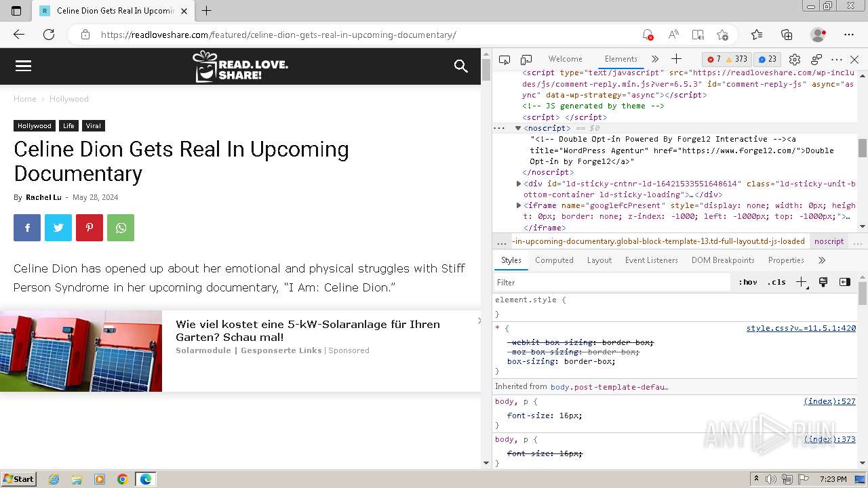This screenshot has height=488, width=868.
Task: Open the DOM Breakpoints tab
Action: (723, 260)
